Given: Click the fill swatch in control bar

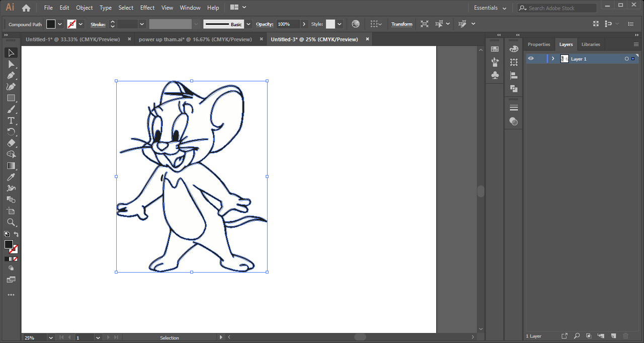Looking at the screenshot, I should coord(51,24).
